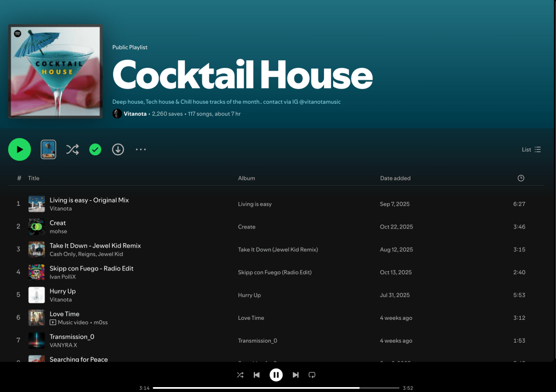This screenshot has height=392, width=556.
Task: Click the 6:27 duration of Living is easy
Action: point(519,204)
